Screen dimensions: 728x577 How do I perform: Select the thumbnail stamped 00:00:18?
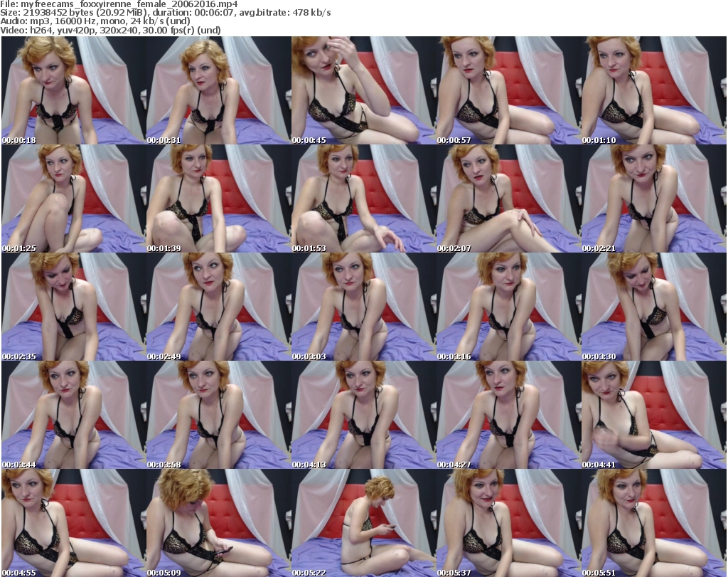(73, 90)
